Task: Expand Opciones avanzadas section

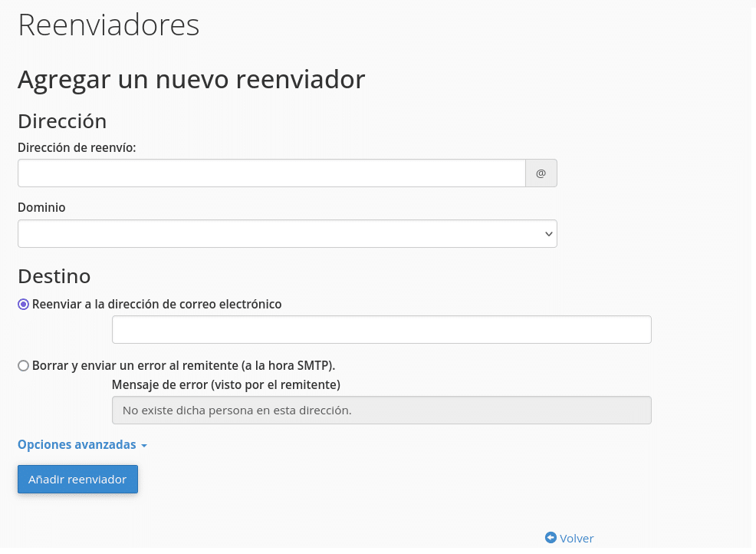Action: (77, 445)
